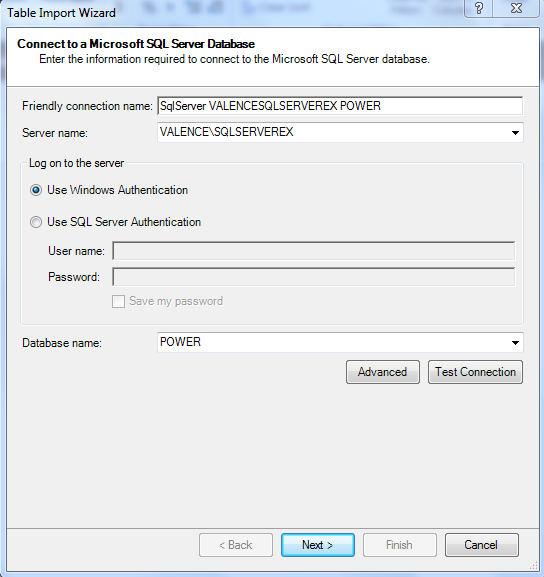Click the Help question mark button
Image resolution: width=544 pixels, height=577 pixels.
point(479,8)
